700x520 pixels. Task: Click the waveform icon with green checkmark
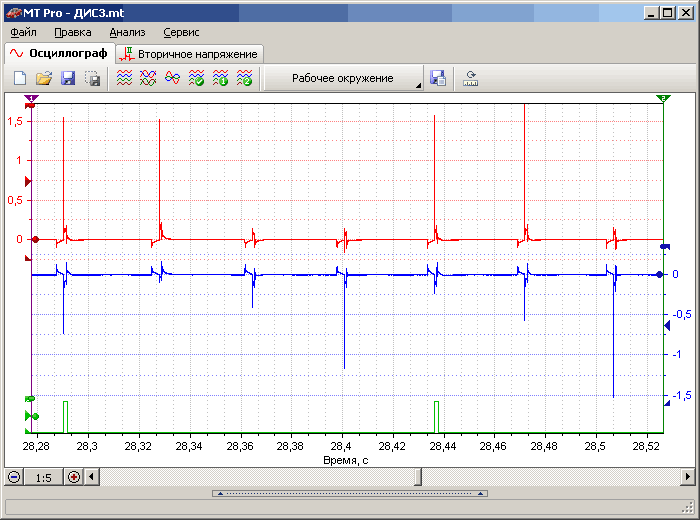click(196, 78)
